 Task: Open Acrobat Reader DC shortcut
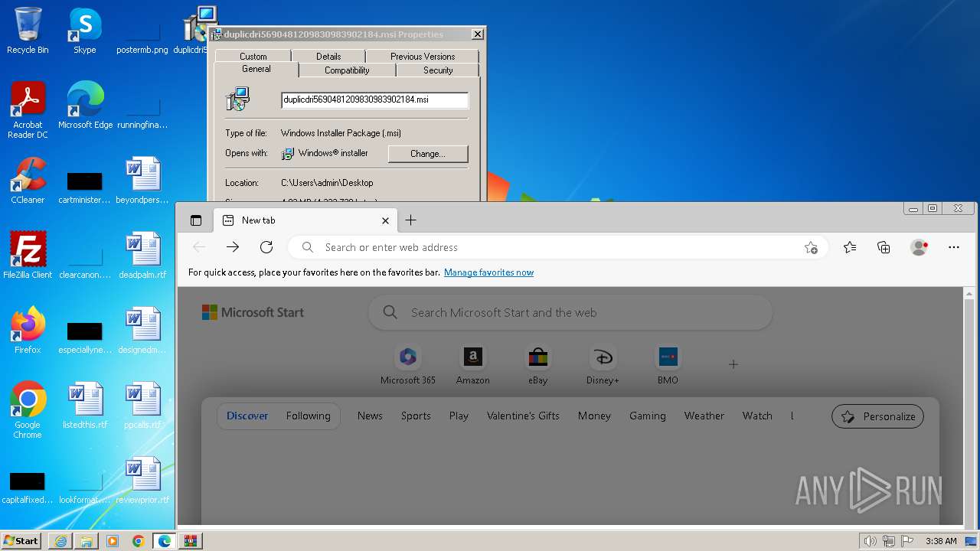(28, 110)
